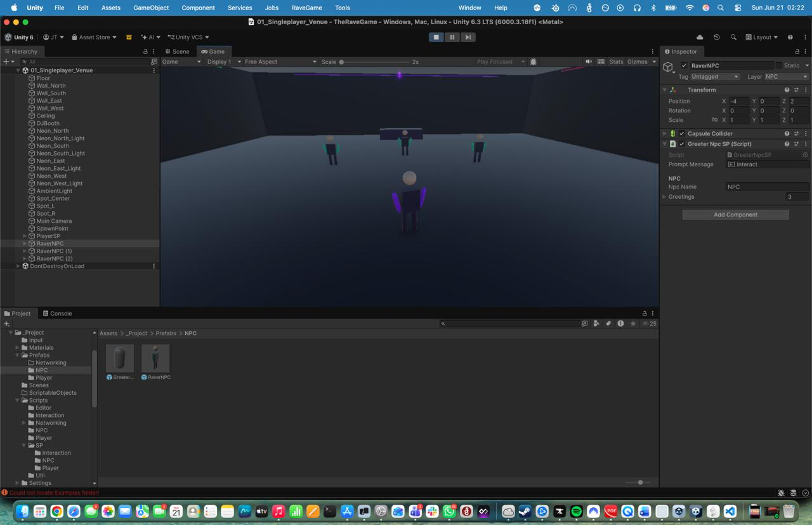This screenshot has height=525, width=812.
Task: Open the GameObject menu
Action: 151,8
